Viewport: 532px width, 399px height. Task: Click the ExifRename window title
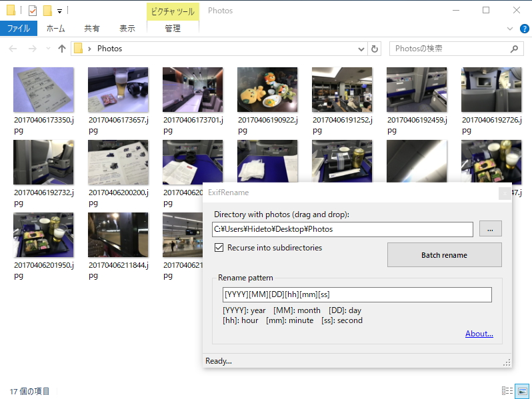229,193
